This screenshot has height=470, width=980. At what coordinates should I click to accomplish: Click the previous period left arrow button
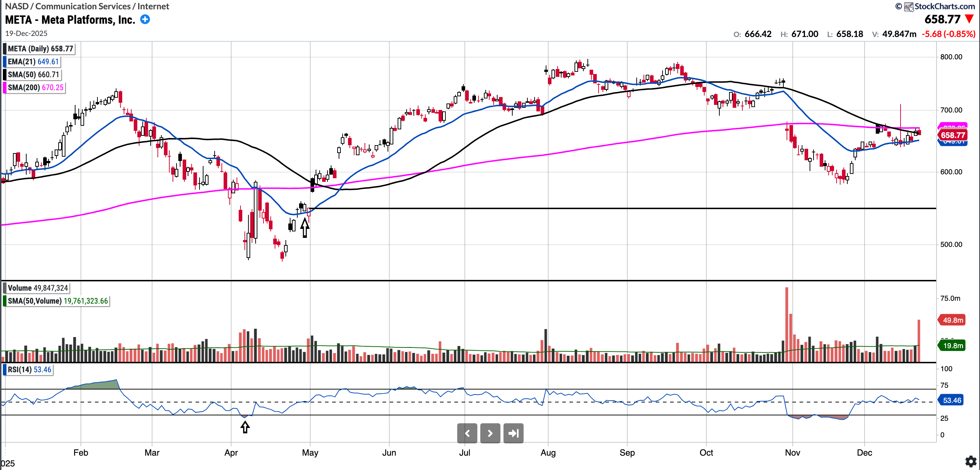[x=467, y=433]
